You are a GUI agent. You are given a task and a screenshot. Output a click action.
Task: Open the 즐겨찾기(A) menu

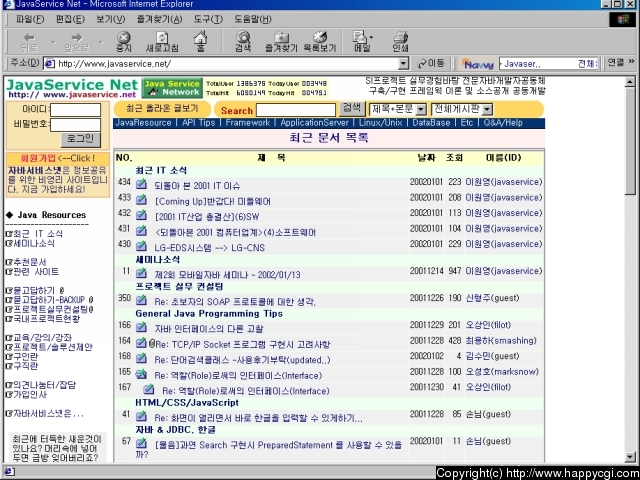pos(159,19)
